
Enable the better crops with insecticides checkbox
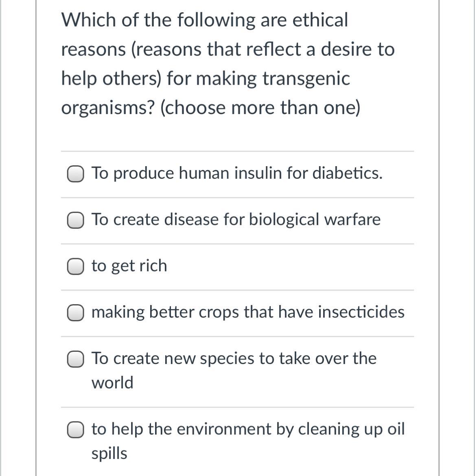(75, 313)
